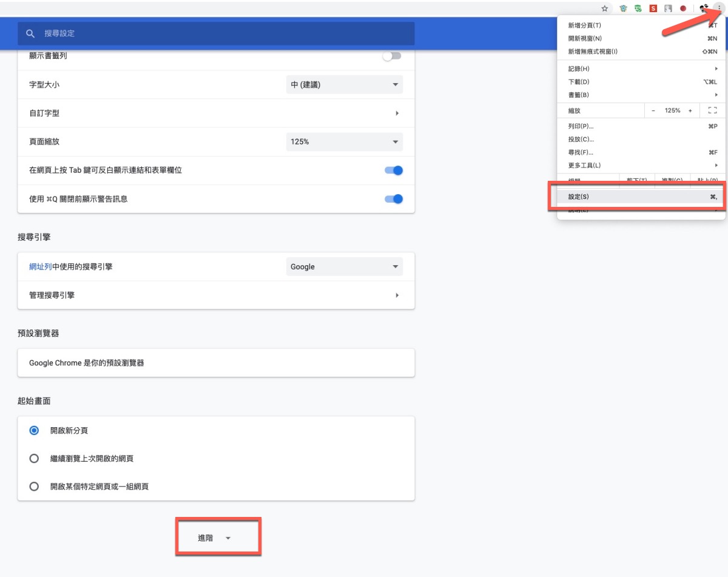Click 縮放 label in menu

click(x=574, y=110)
